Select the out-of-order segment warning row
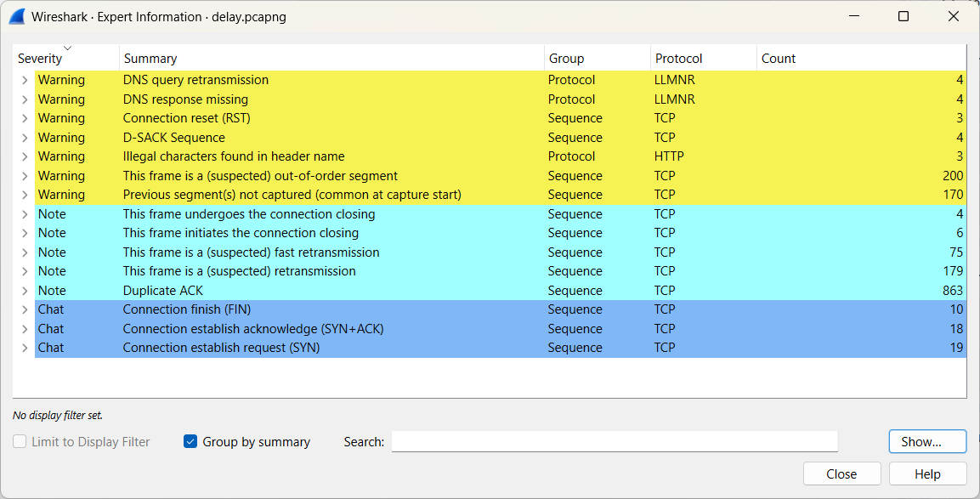 (260, 176)
